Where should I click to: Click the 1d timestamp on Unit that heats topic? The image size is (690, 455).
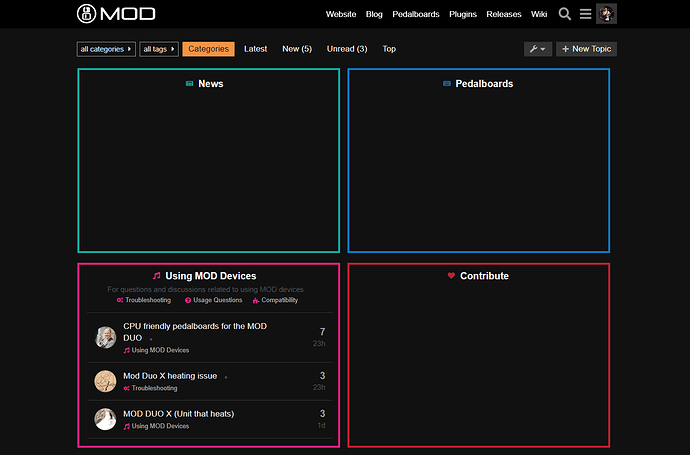[322, 426]
